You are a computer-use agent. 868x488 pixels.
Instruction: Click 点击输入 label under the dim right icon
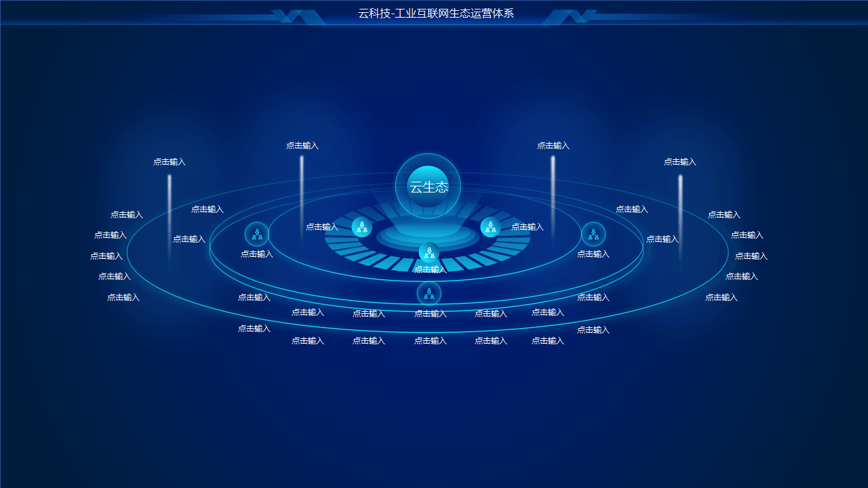click(593, 254)
